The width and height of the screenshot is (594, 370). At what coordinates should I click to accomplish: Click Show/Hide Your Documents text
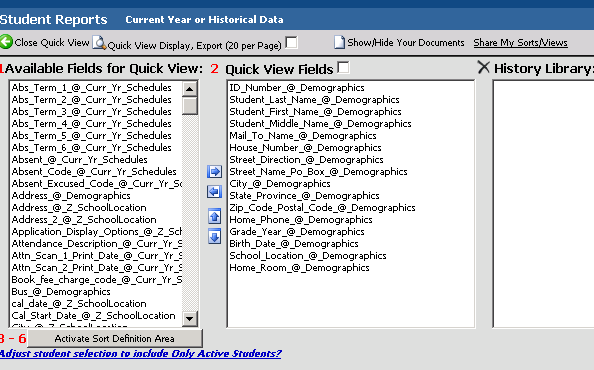pos(406,42)
